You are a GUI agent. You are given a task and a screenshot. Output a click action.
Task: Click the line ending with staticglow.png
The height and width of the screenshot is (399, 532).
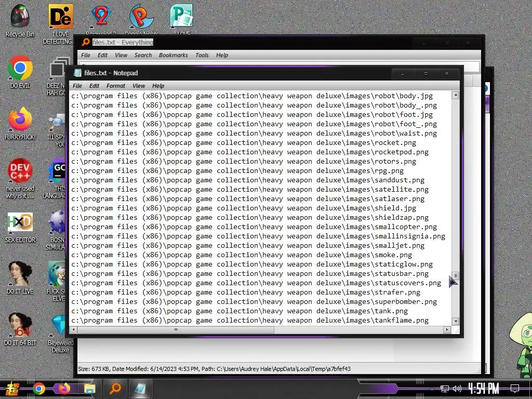click(252, 264)
